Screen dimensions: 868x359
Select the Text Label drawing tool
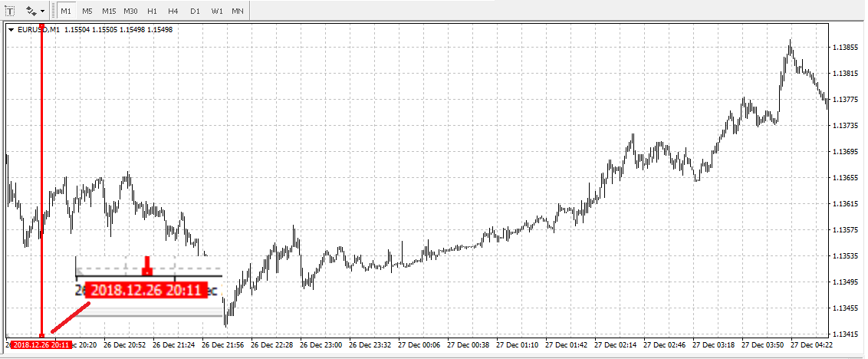coord(10,11)
